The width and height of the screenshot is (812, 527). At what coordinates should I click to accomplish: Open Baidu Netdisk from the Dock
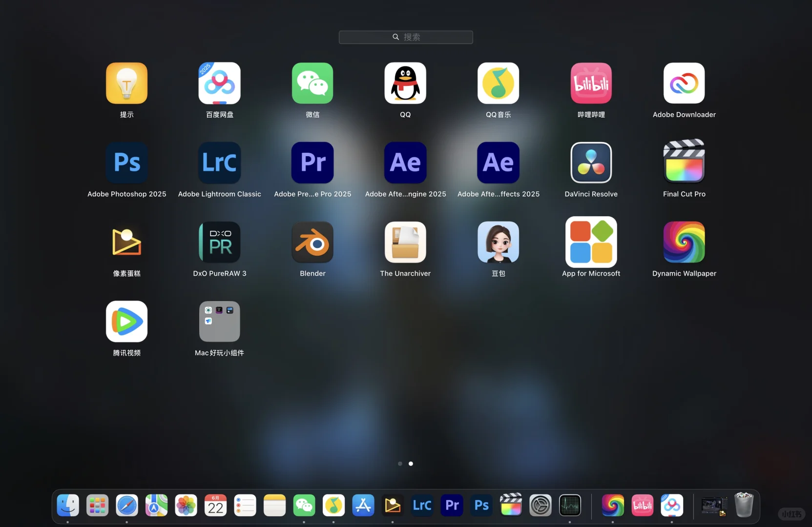pyautogui.click(x=672, y=505)
